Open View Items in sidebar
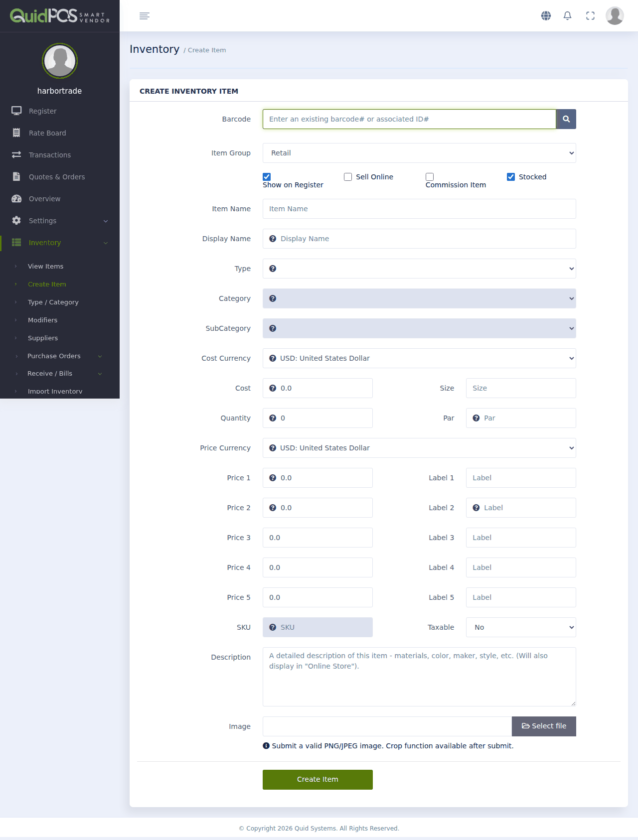The image size is (638, 840). point(45,266)
